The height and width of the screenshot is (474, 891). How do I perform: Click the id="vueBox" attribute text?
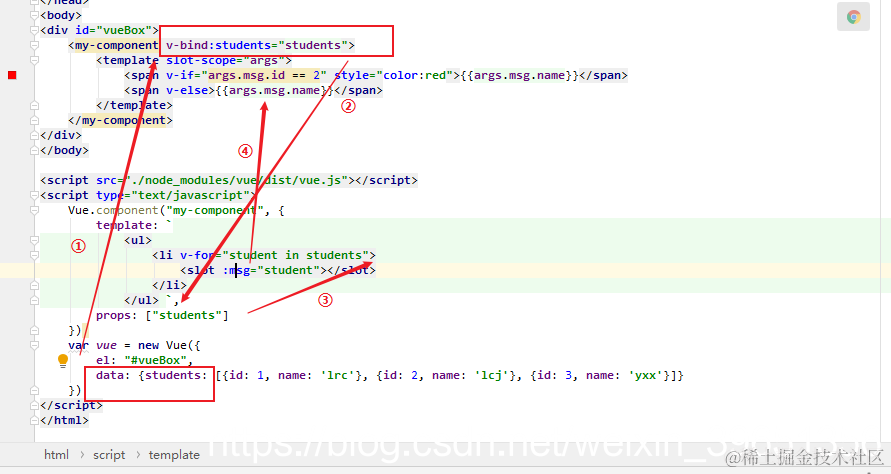coord(114,30)
